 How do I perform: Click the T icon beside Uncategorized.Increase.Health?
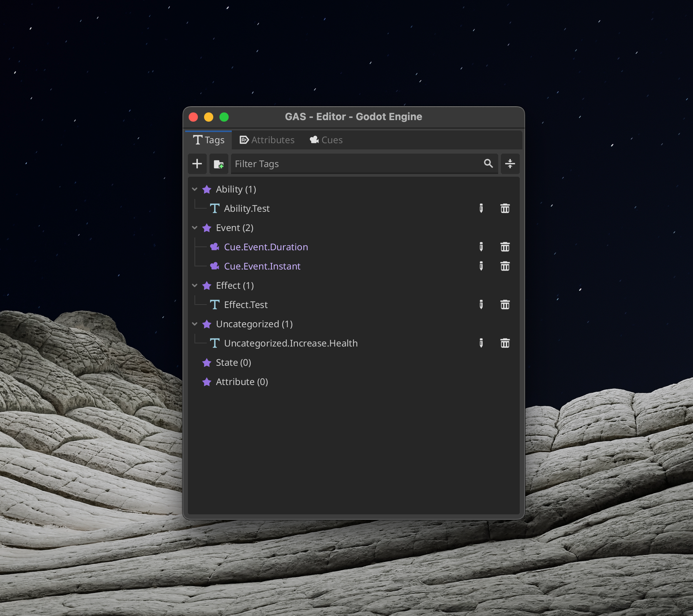[215, 343]
